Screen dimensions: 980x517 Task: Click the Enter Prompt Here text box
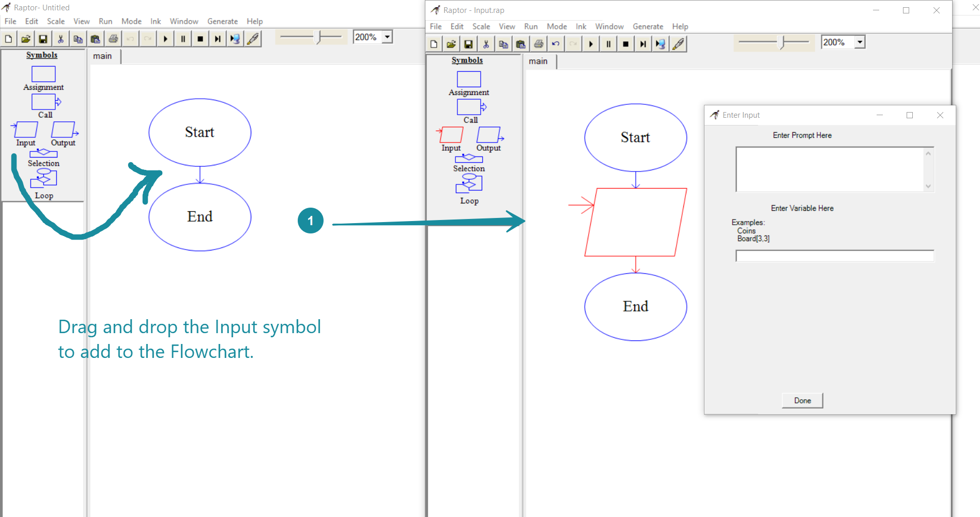tap(830, 169)
